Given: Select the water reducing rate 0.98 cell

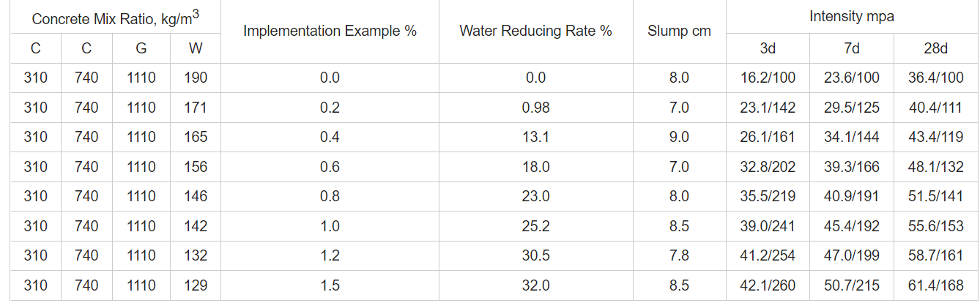Looking at the screenshot, I should (x=535, y=108).
